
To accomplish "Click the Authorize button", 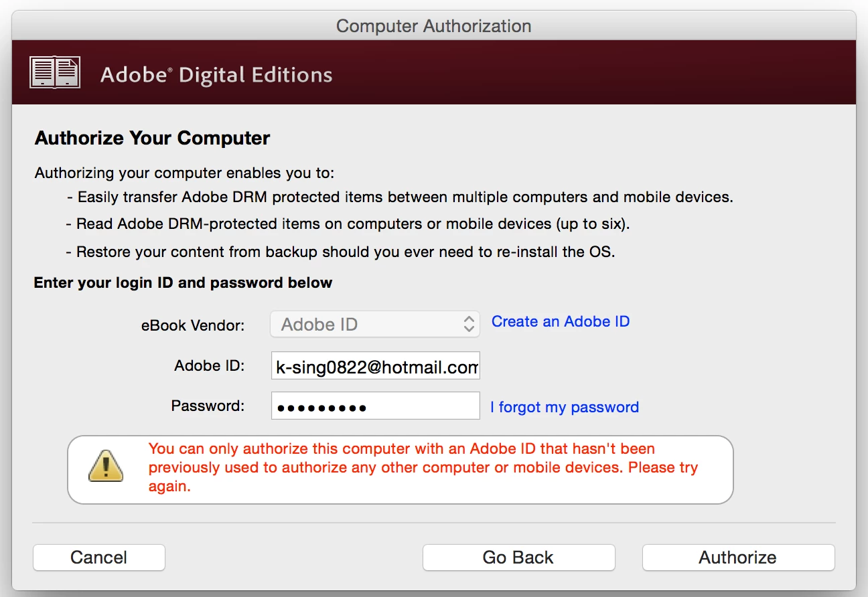I will point(738,558).
